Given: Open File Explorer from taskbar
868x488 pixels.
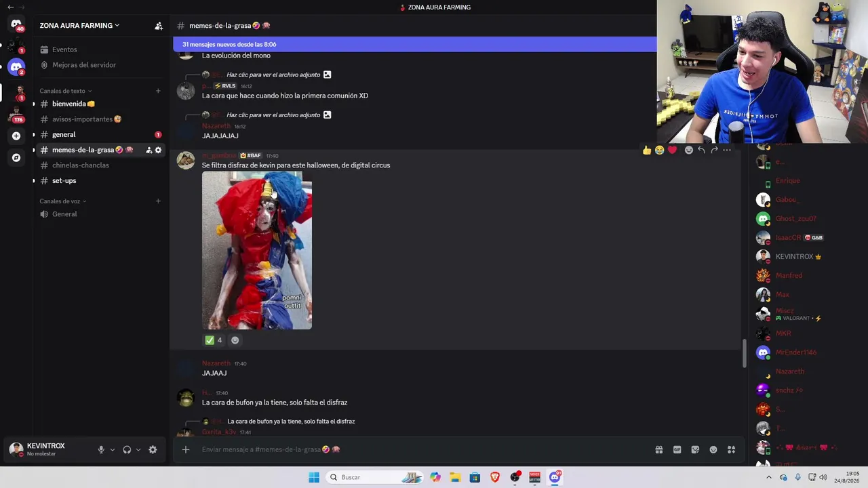Looking at the screenshot, I should click(455, 477).
